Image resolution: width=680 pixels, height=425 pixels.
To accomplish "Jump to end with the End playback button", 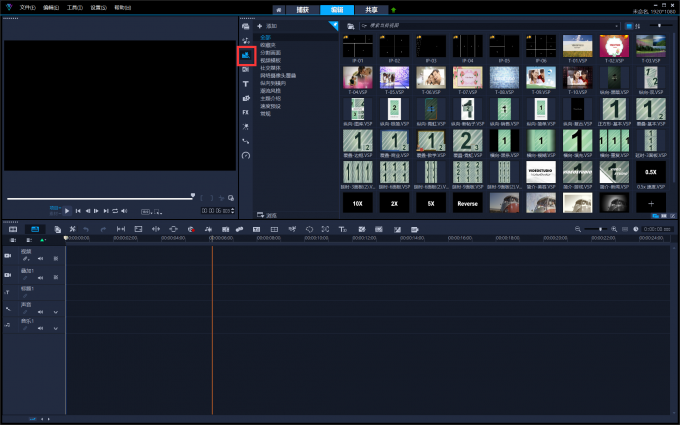I will (106, 211).
